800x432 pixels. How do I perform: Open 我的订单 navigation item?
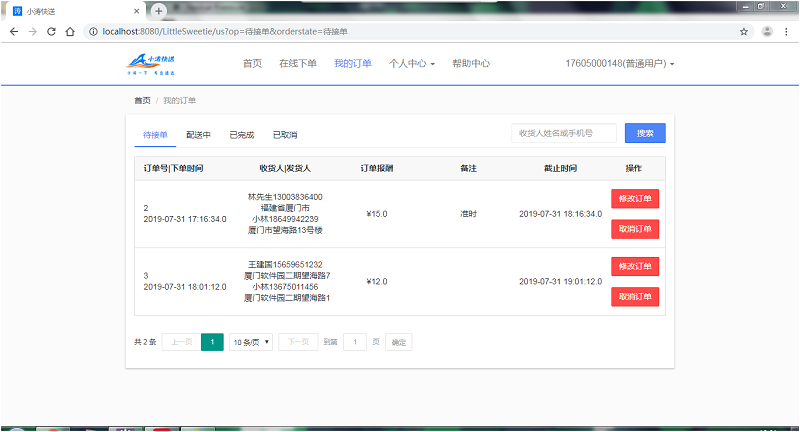click(353, 63)
